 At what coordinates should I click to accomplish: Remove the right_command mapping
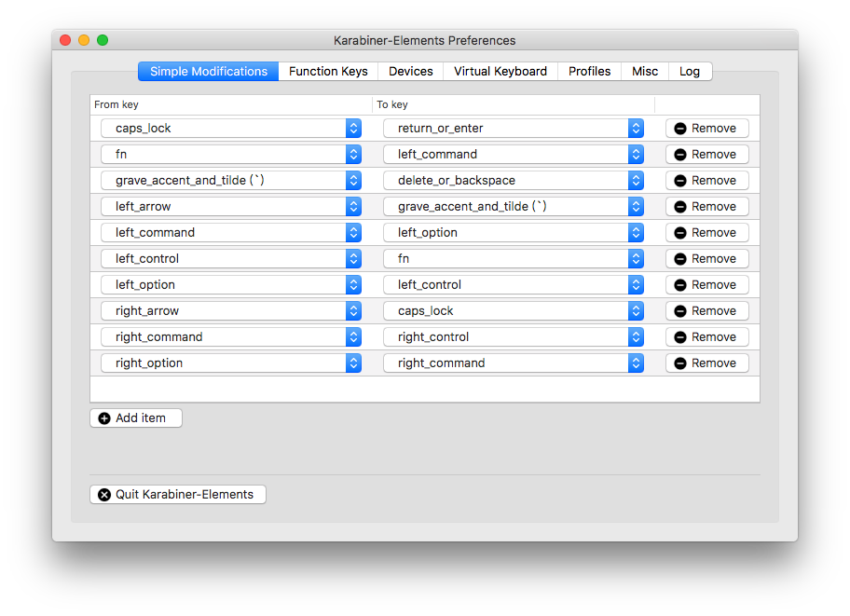[x=706, y=337]
